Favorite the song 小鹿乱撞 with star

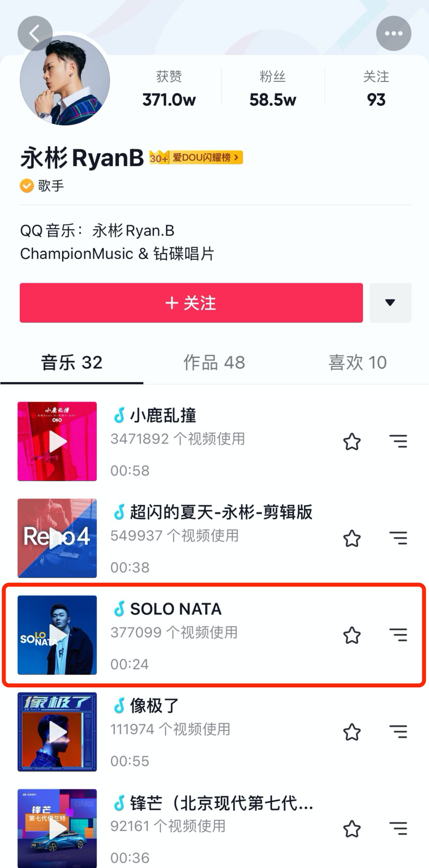coord(352,442)
